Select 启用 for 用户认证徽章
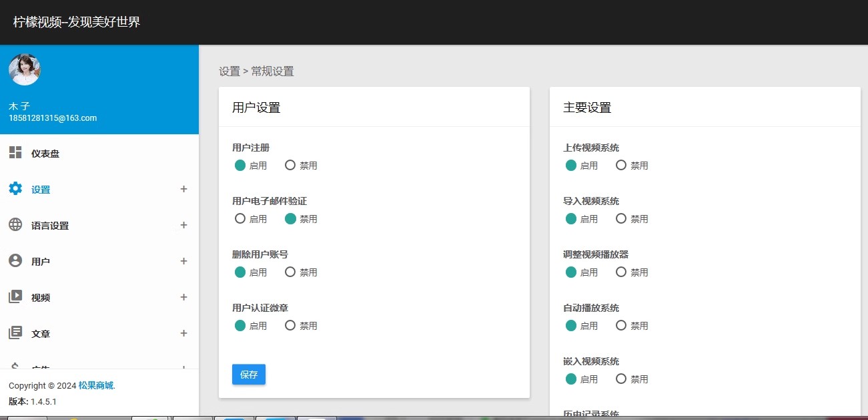The height and width of the screenshot is (420, 868). coord(240,325)
